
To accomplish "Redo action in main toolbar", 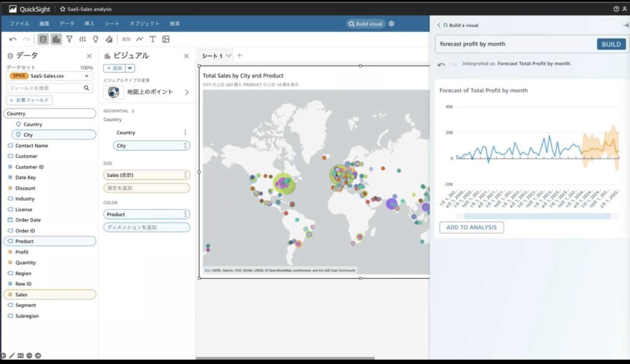I will coord(26,39).
